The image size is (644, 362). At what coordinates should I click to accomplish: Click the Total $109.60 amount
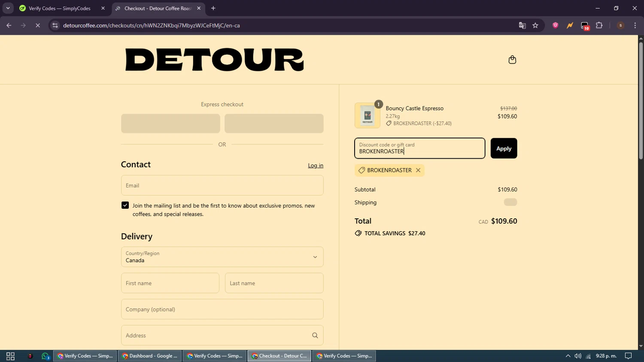tap(504, 221)
